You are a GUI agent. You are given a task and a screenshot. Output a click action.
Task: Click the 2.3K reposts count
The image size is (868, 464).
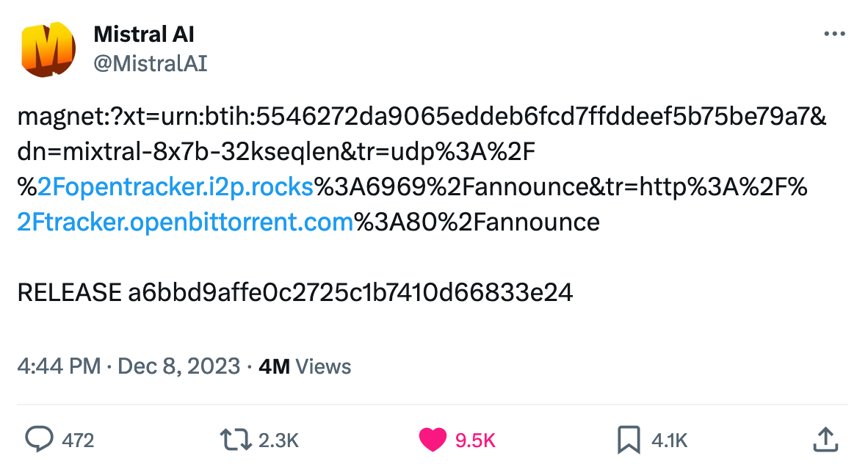pyautogui.click(x=279, y=441)
